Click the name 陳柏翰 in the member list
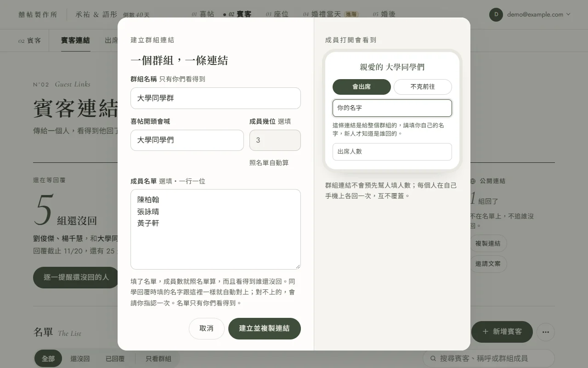This screenshot has height=368, width=588. [x=148, y=200]
